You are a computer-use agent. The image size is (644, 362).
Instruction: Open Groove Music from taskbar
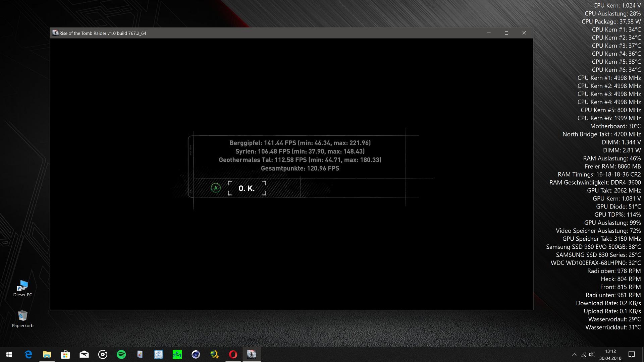pos(103,354)
